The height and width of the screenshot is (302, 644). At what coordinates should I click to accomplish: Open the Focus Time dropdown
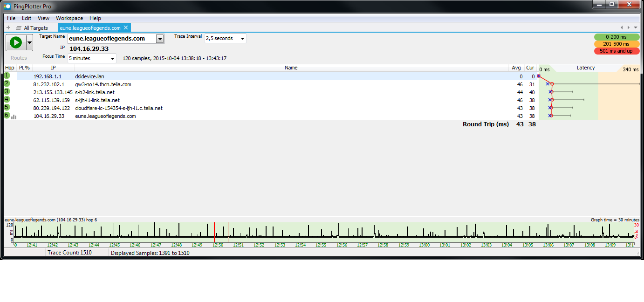(112, 59)
